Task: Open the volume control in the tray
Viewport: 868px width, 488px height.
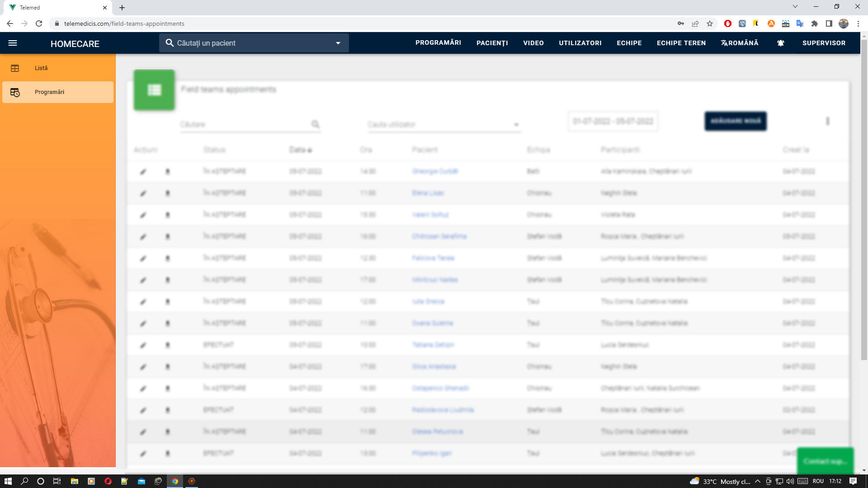Action: point(790,481)
